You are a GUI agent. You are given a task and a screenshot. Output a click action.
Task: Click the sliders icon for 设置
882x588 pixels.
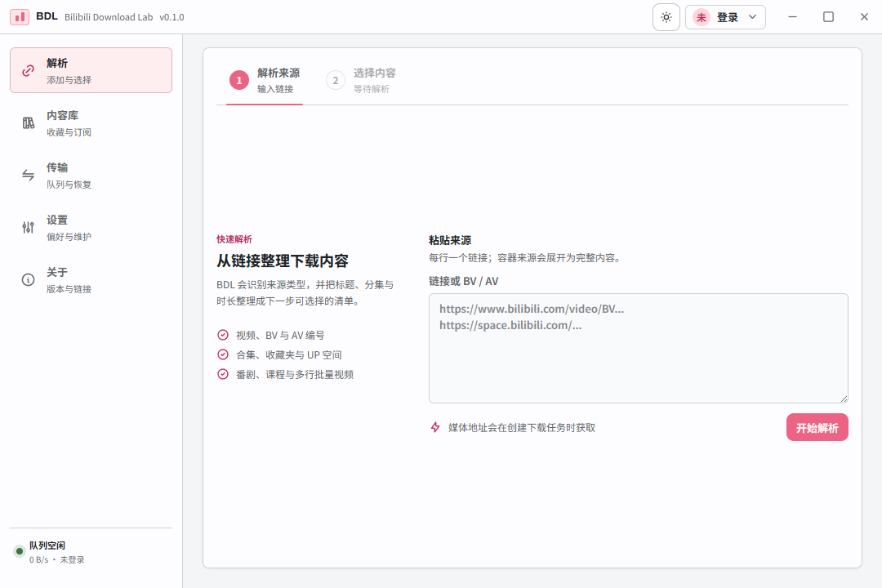click(28, 228)
